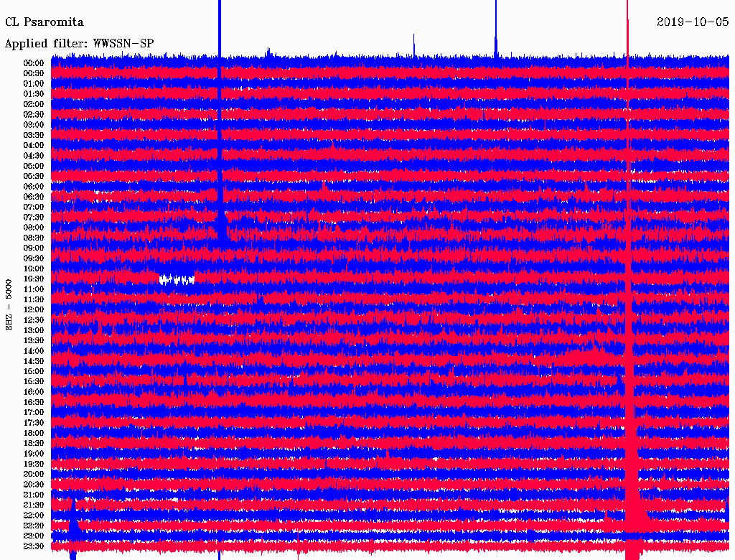735x560 pixels.
Task: Click the 15:30 time label
Action: (x=34, y=382)
